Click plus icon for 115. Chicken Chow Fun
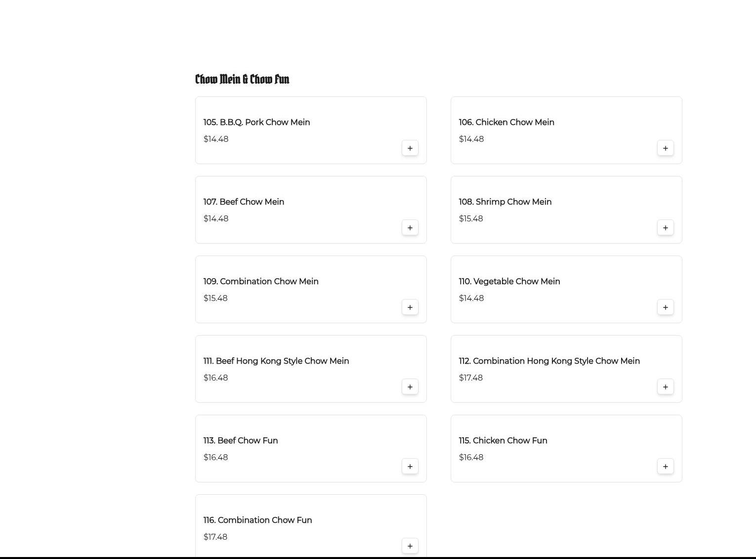Image resolution: width=756 pixels, height=559 pixels. coord(666,467)
